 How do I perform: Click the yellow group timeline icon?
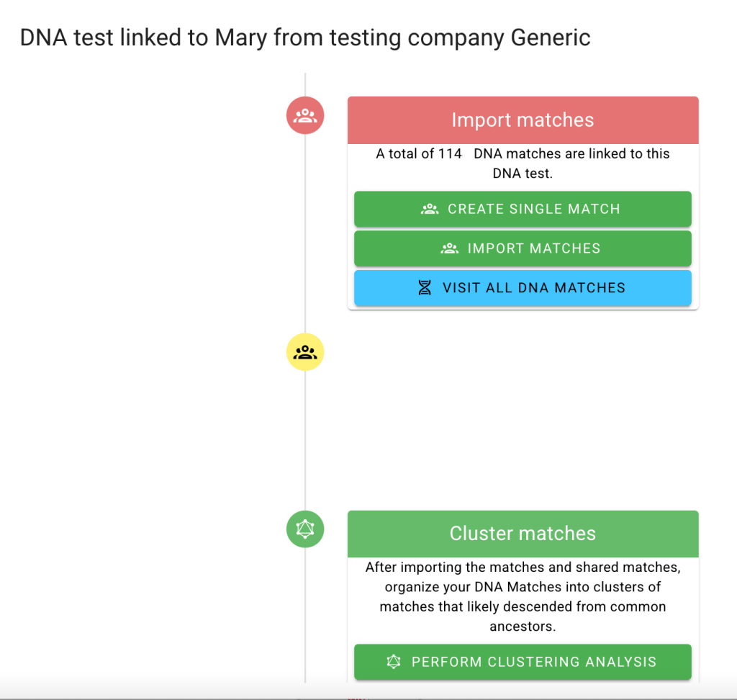click(x=305, y=353)
